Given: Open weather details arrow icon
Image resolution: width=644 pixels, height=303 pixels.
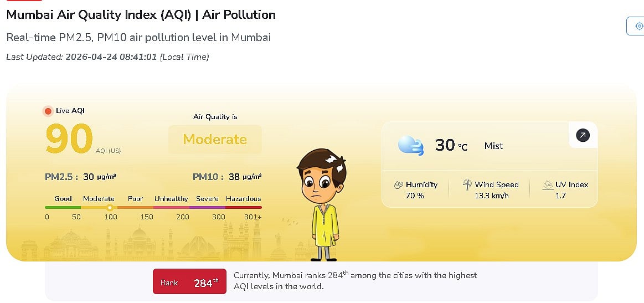Looking at the screenshot, I should click(x=583, y=135).
